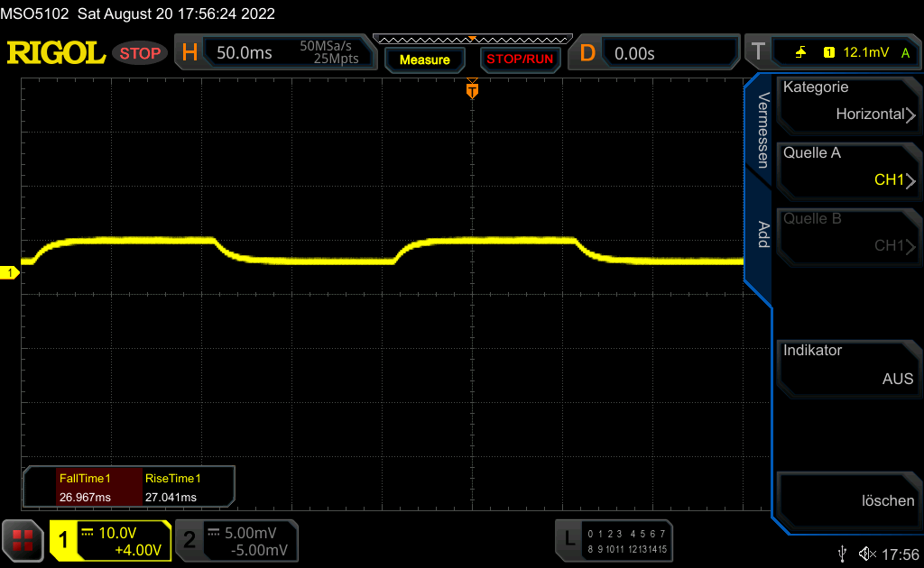Click channel 1 DC coupling icon
924x568 pixels.
point(88,532)
